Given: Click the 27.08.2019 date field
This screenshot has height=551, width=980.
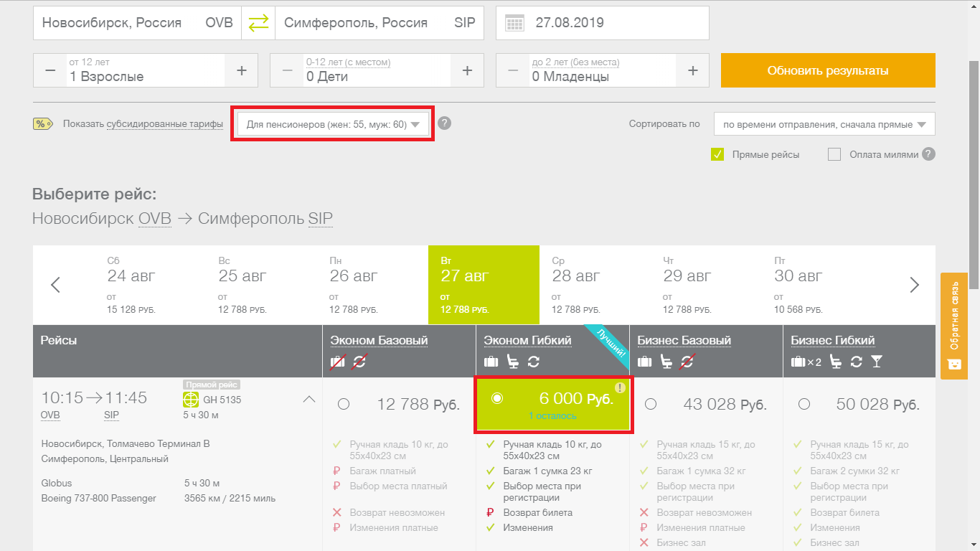Looking at the screenshot, I should pyautogui.click(x=603, y=23).
